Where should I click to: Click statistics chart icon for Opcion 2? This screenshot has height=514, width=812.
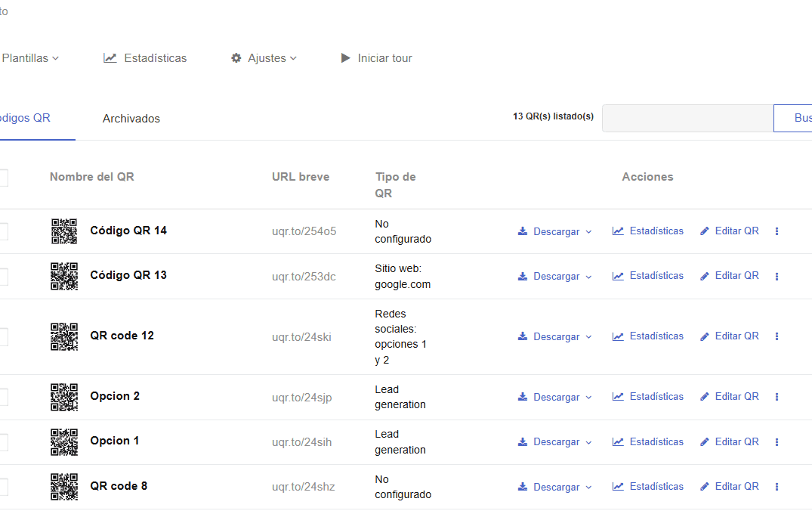point(618,397)
